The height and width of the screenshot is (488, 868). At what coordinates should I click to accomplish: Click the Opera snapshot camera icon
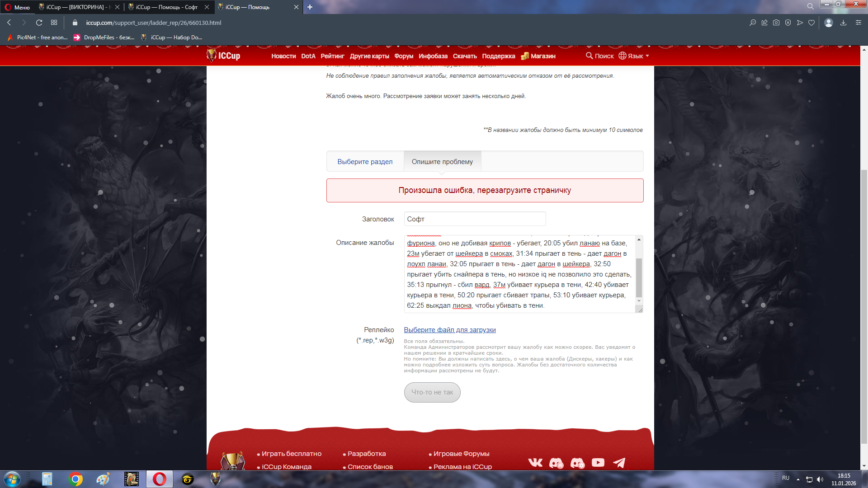point(776,23)
